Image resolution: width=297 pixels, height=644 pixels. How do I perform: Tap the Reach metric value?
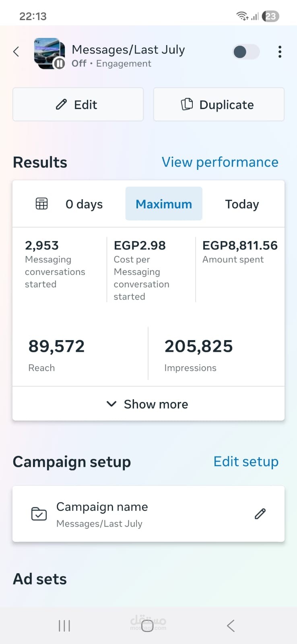pos(56,346)
